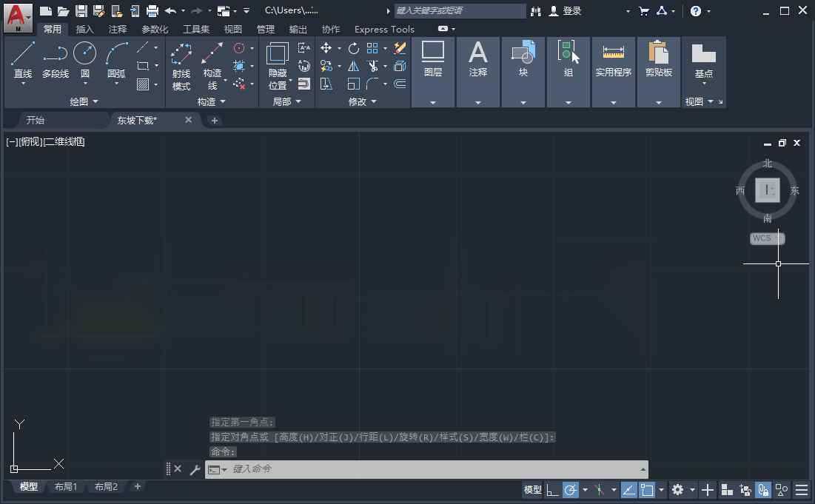Image resolution: width=815 pixels, height=504 pixels.
Task: Open the 图层 layers panel dropdown
Action: click(x=433, y=103)
